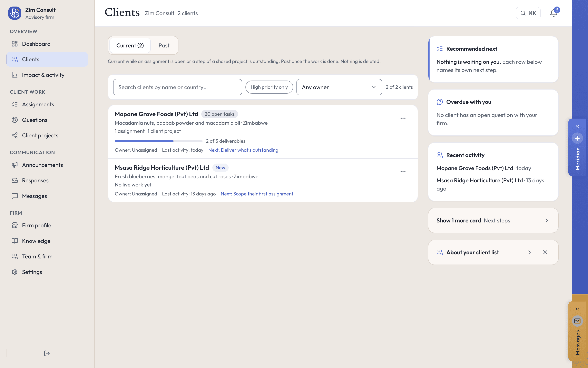Screen dimensions: 588x368
Task: Toggle the High priority only filter
Action: point(269,87)
